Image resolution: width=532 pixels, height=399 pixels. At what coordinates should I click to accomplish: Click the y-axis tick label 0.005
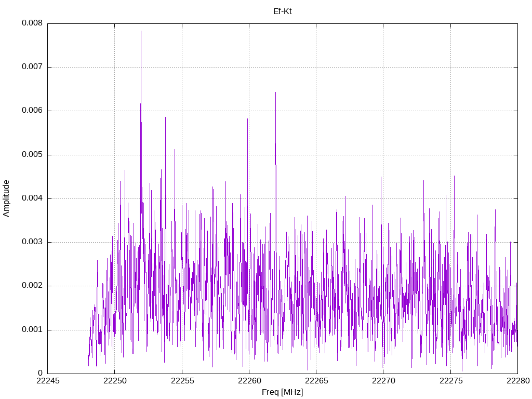click(32, 154)
